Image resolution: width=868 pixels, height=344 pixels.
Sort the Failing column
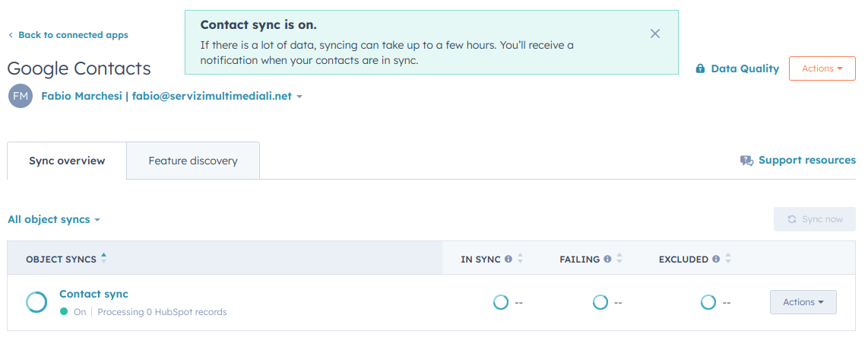point(619,259)
